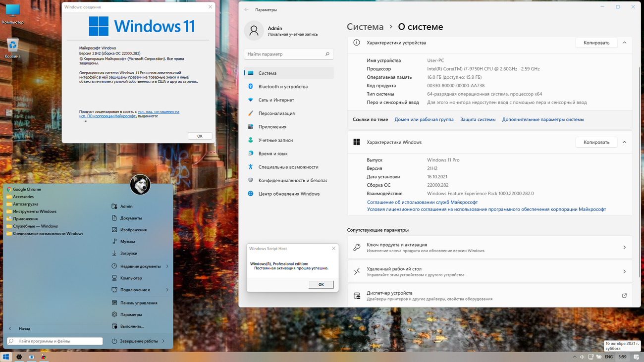
Task: Open Инструменты Windows folder
Action: (31, 211)
